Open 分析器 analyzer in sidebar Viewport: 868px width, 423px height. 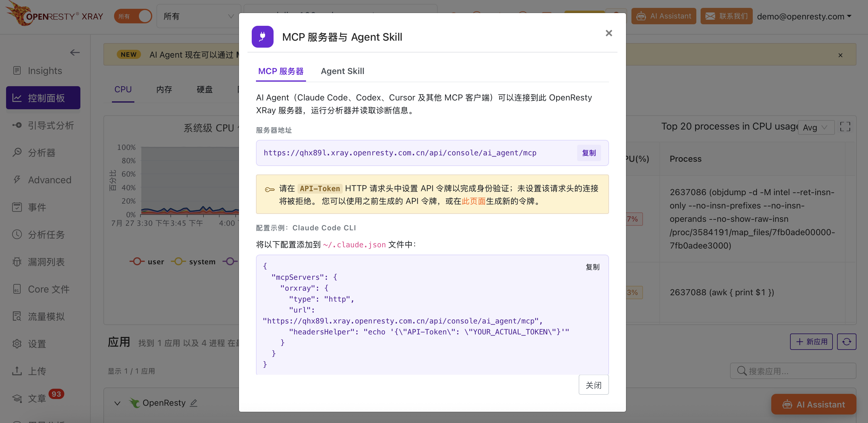coord(42,153)
